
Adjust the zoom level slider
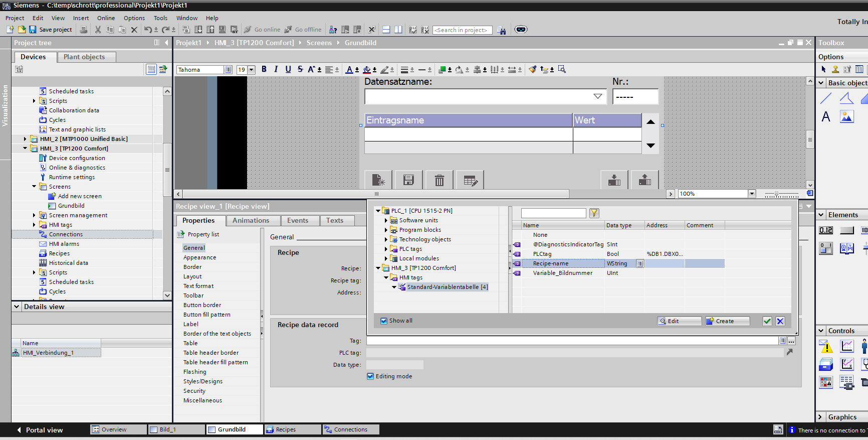coord(776,194)
